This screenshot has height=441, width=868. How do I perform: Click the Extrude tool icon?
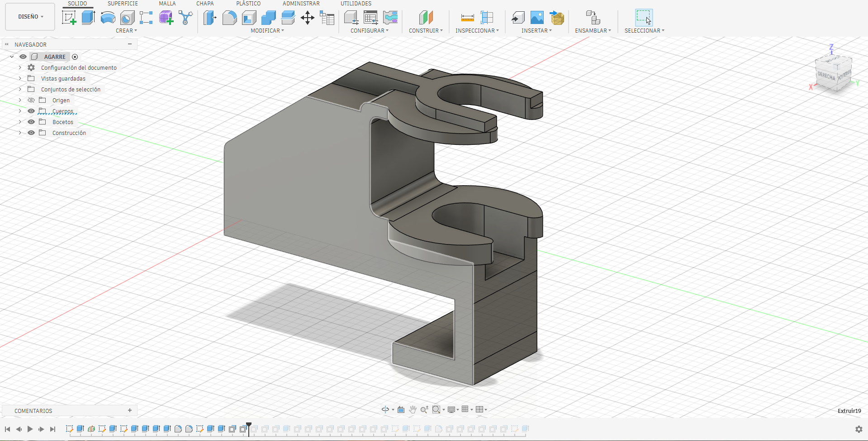[x=88, y=18]
